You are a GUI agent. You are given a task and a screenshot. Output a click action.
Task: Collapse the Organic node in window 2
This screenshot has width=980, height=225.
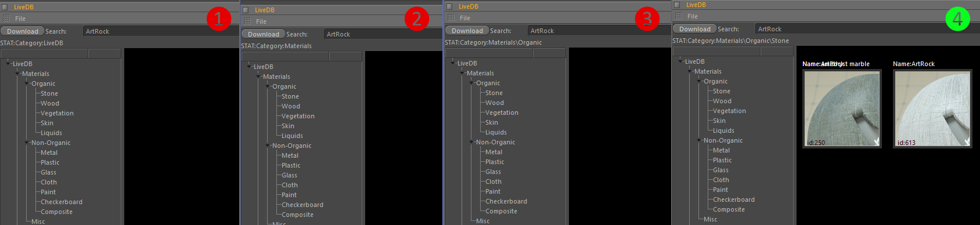(x=268, y=86)
